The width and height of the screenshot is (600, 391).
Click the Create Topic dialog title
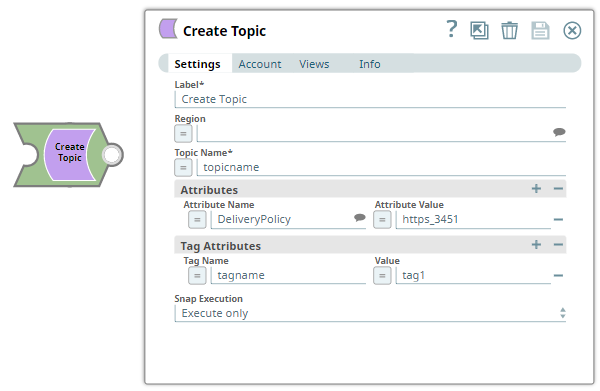pyautogui.click(x=225, y=31)
